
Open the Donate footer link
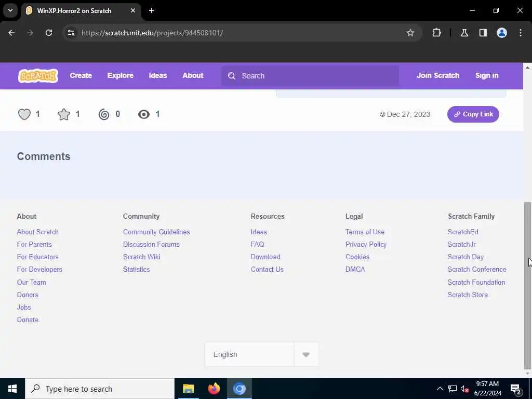(28, 320)
